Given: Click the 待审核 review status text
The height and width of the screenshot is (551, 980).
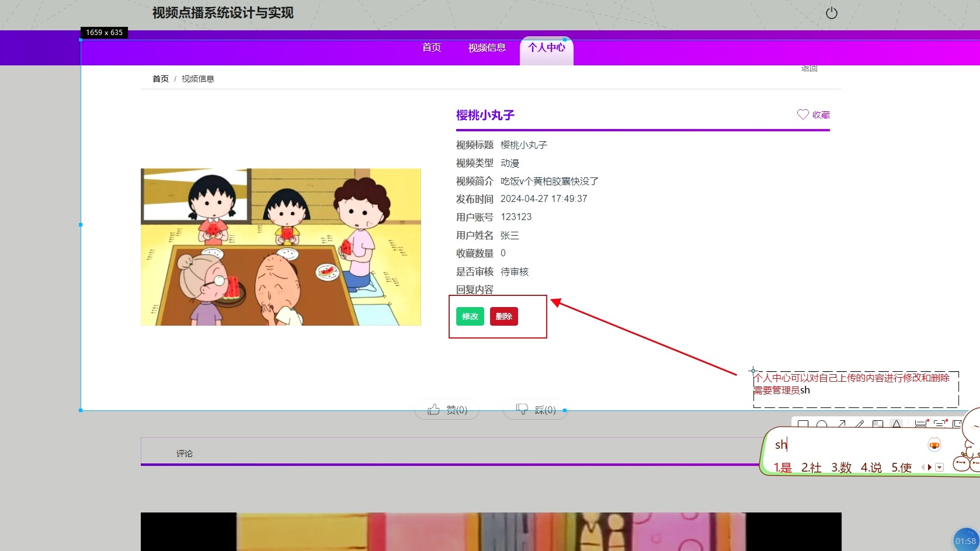Looking at the screenshot, I should [515, 271].
